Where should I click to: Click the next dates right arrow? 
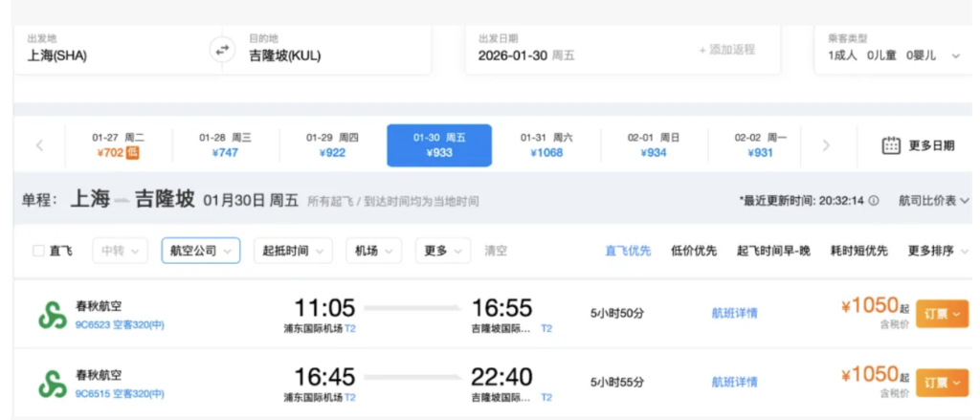click(x=826, y=145)
